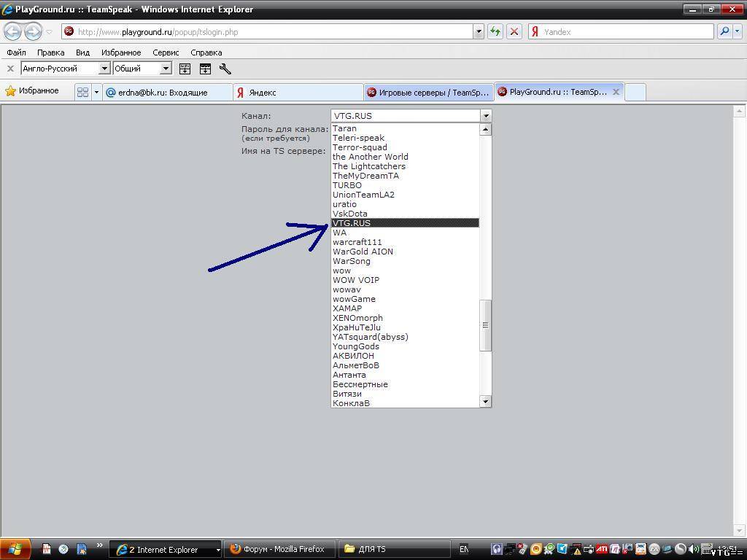
Task: Click the browser Forward arrow button
Action: (33, 32)
